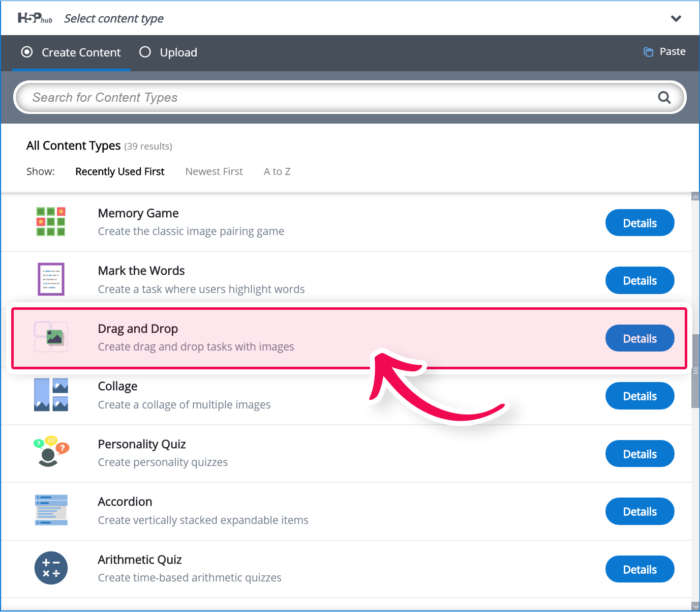This screenshot has height=612, width=700.
Task: Click the Mark the Words icon
Action: 51,279
